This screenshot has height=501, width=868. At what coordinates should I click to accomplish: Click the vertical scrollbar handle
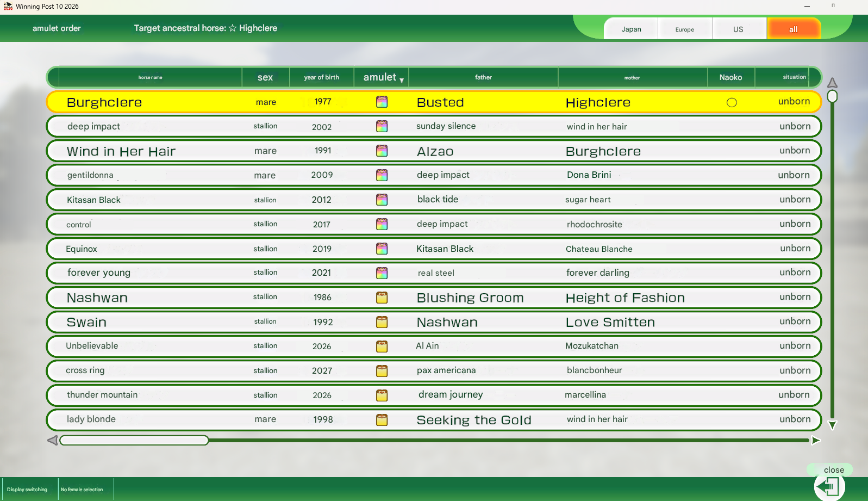(832, 96)
